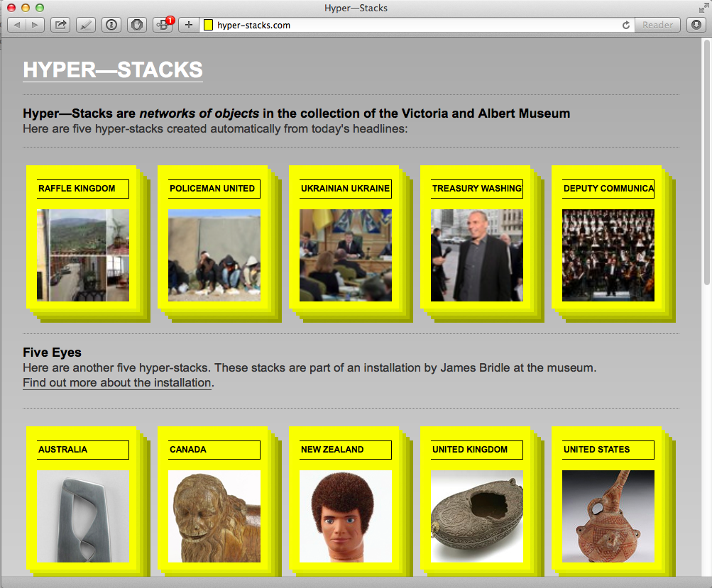
Task: Select the TREASURY WASHING stack image
Action: 477,255
